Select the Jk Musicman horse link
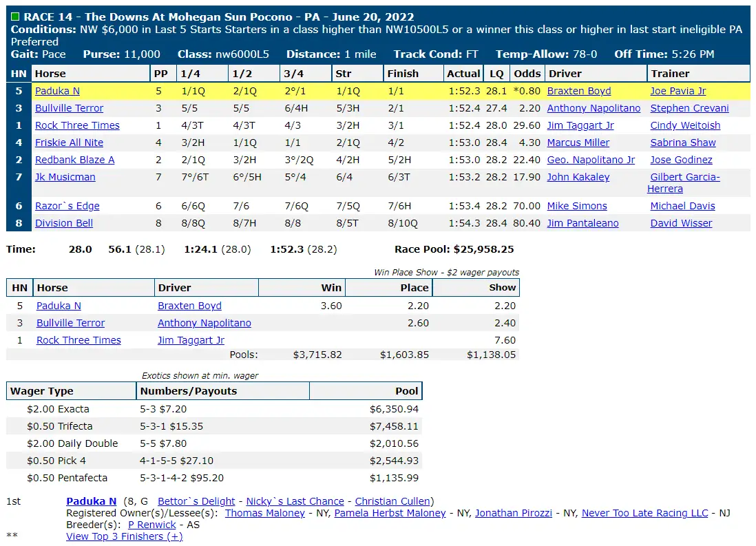The height and width of the screenshot is (546, 756). click(65, 177)
